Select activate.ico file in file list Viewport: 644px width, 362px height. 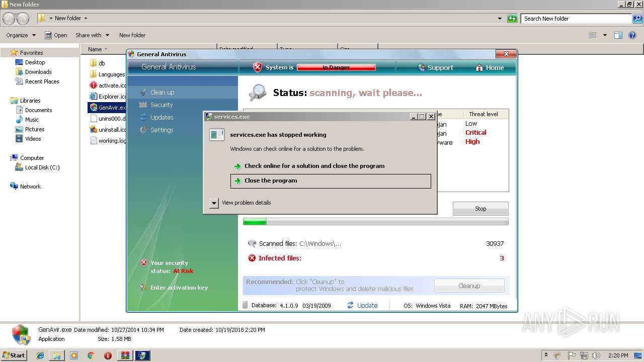pyautogui.click(x=108, y=85)
